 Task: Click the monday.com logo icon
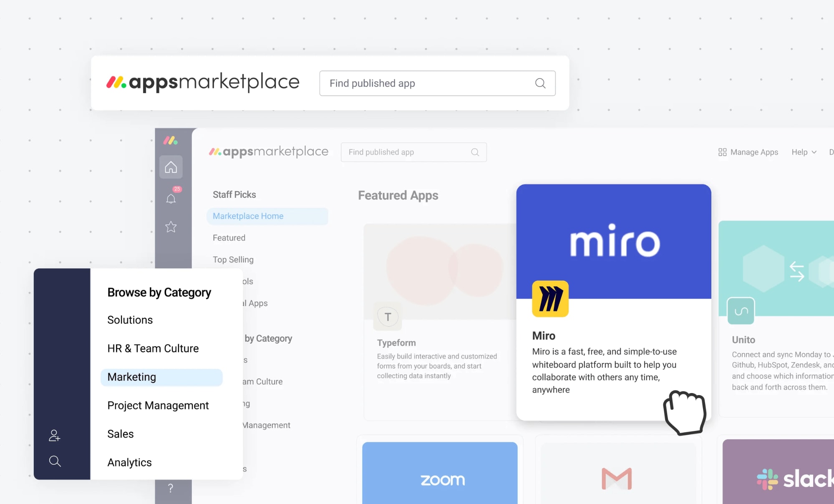click(x=171, y=141)
